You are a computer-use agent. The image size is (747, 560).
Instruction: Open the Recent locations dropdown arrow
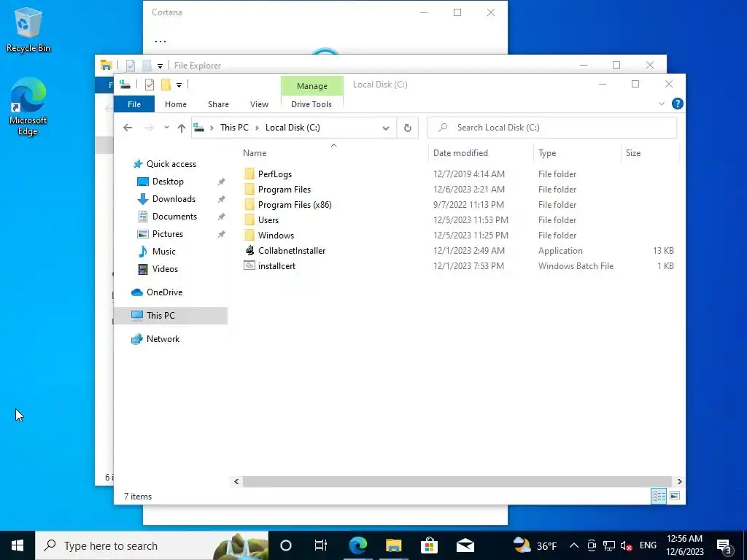(x=166, y=128)
